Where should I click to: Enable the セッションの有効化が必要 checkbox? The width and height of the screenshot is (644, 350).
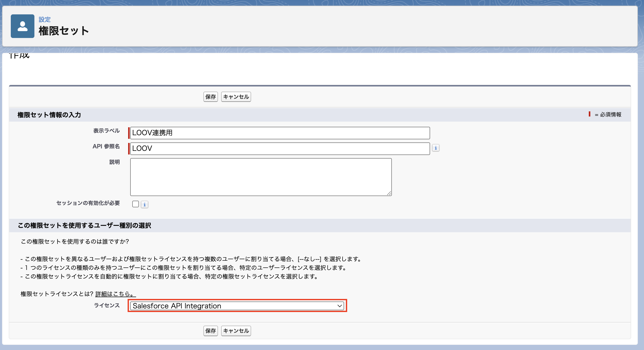coord(136,204)
